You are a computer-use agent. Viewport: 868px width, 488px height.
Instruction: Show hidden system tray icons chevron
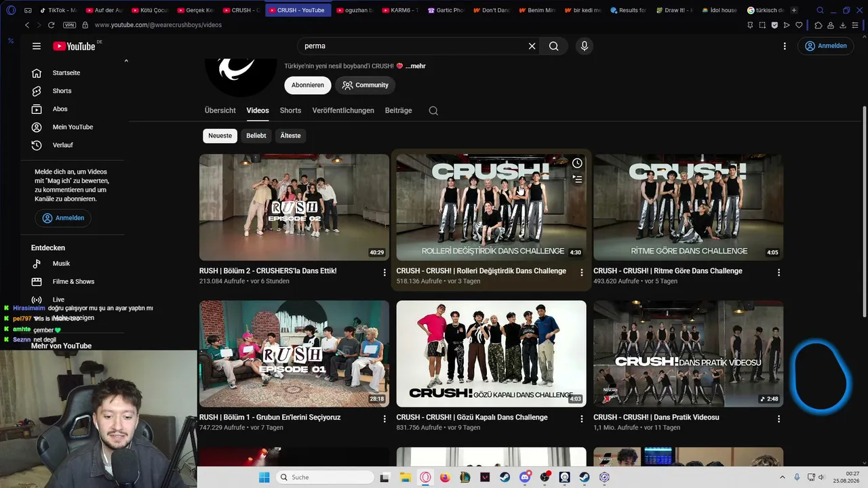(x=783, y=477)
